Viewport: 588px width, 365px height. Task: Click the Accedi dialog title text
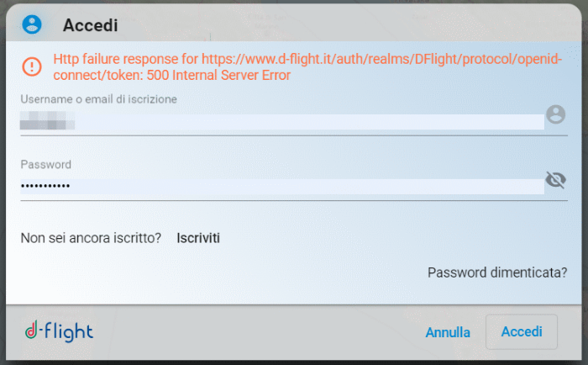(90, 25)
